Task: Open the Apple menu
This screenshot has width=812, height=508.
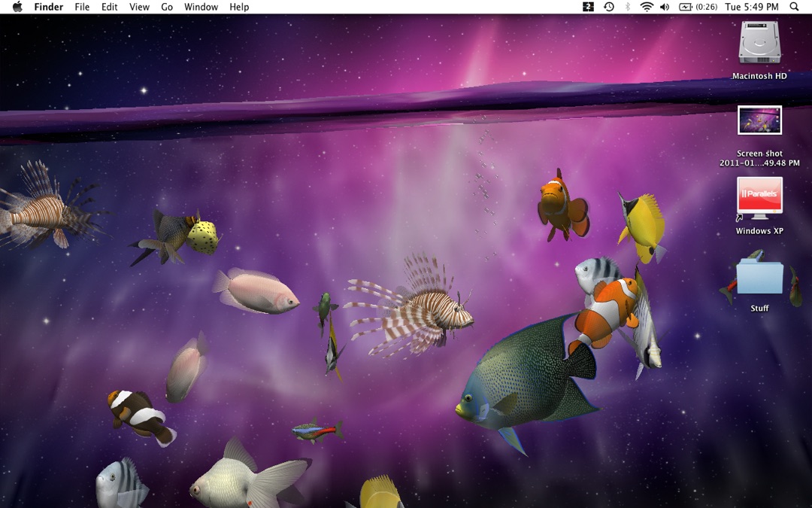Action: [17, 7]
